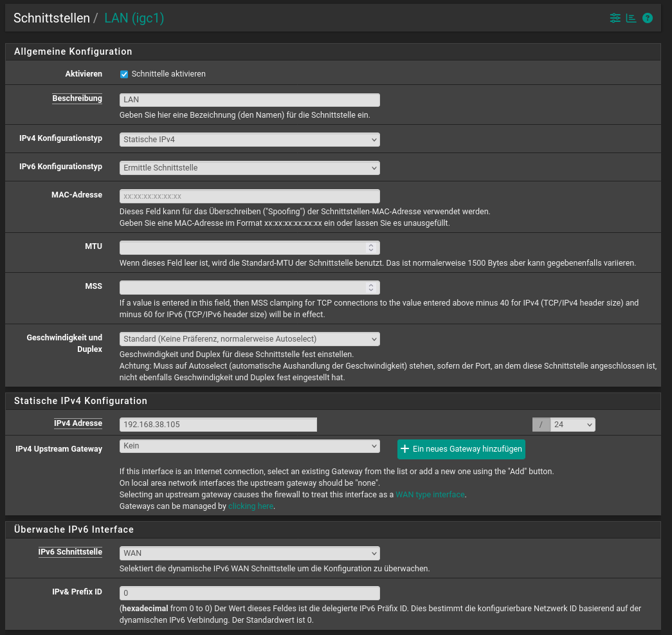672x635 pixels.
Task: Click the Schnittstellen breadcrumb link
Action: coord(51,18)
